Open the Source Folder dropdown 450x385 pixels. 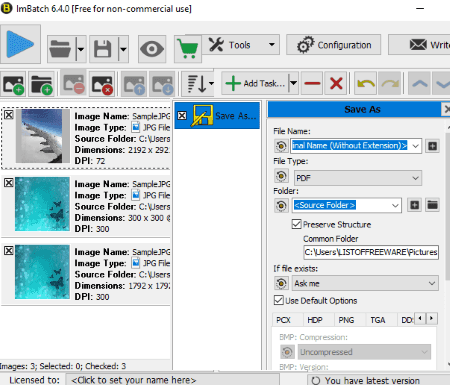pos(395,205)
